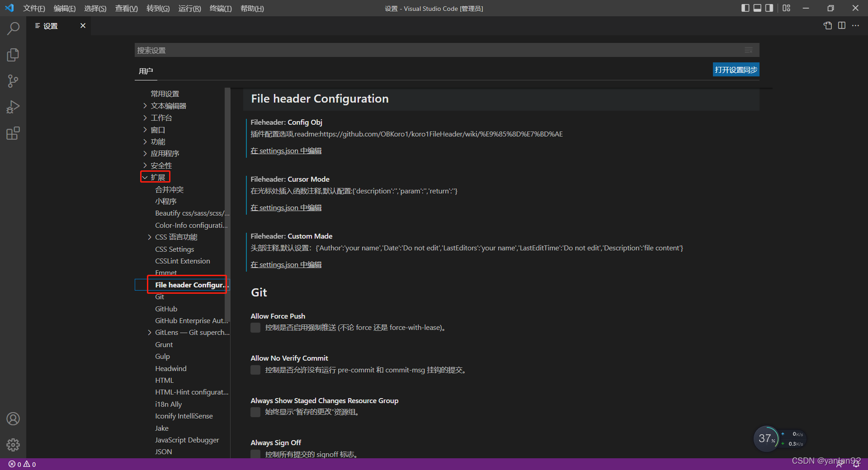Viewport: 868px width, 470px height.
Task: Open the 转到(G) menu
Action: coord(158,8)
